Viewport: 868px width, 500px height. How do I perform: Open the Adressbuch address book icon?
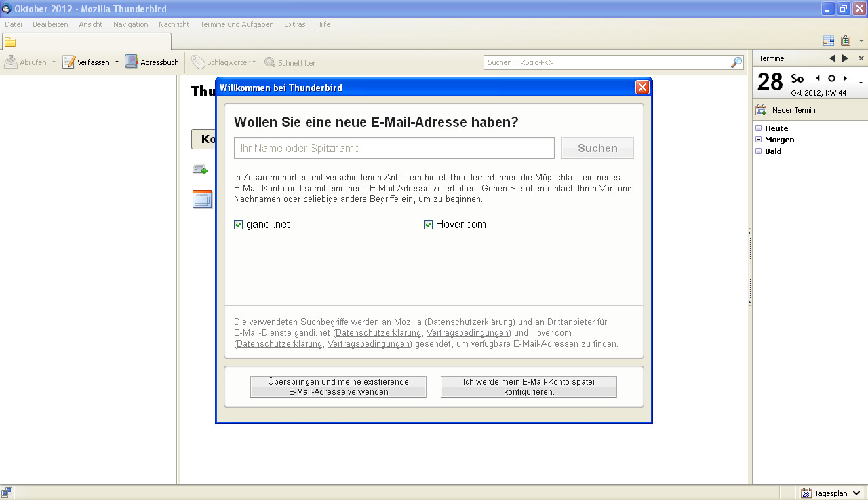click(132, 62)
